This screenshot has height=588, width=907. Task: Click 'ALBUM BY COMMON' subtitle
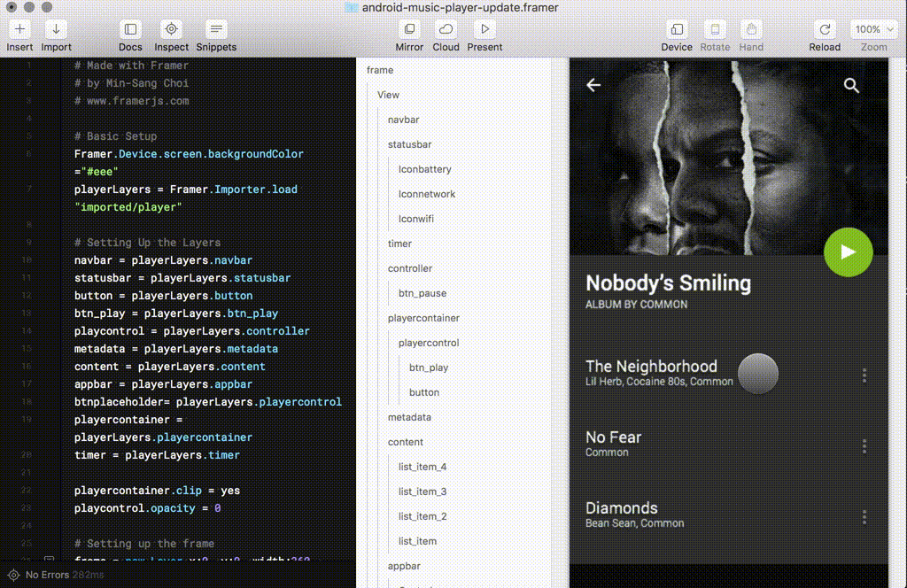[636, 305]
